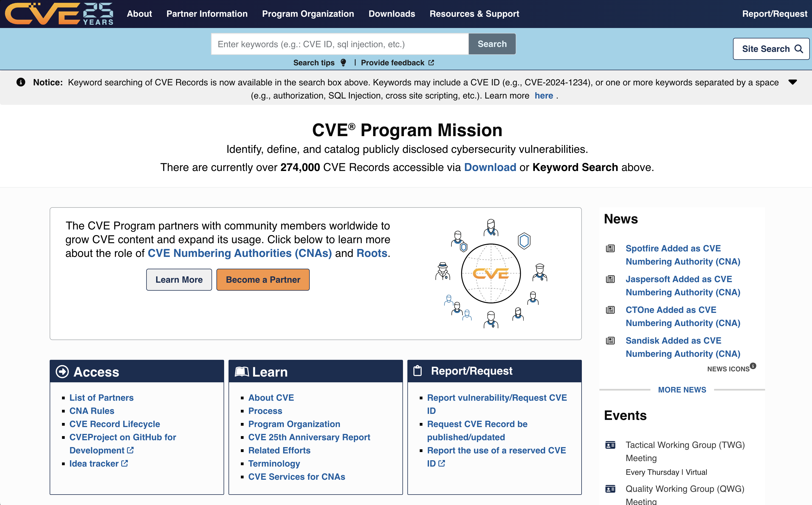Image resolution: width=812 pixels, height=505 pixels.
Task: Click the Site Search button
Action: click(771, 49)
